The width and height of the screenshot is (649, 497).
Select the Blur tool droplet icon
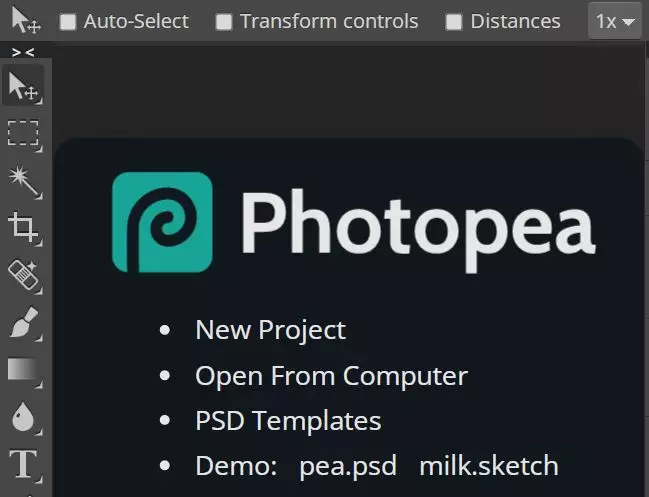(23, 417)
